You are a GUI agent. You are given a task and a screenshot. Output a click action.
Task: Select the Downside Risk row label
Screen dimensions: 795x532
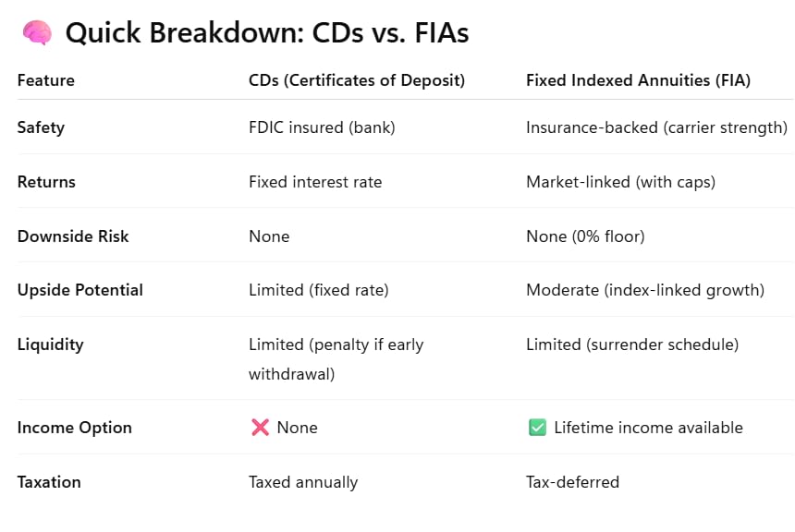pos(73,236)
